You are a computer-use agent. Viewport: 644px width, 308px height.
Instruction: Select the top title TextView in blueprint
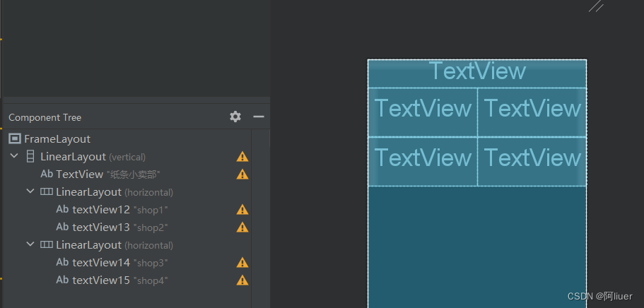(477, 73)
